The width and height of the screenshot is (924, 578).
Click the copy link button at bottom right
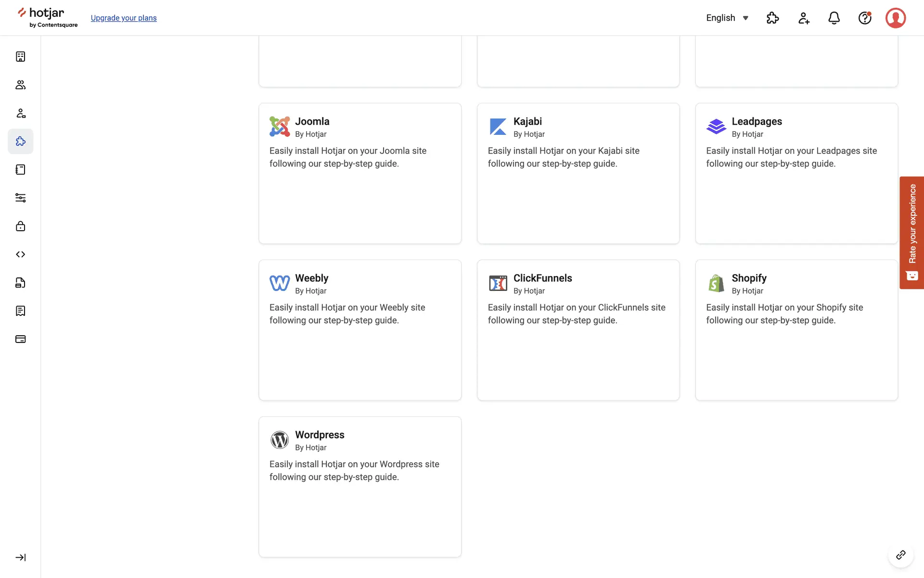tap(900, 555)
